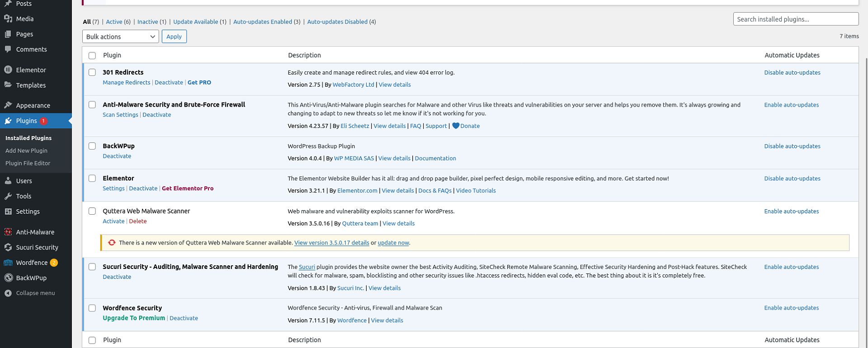This screenshot has height=348, width=868.
Task: Click update now for Quttera scanner
Action: 393,243
